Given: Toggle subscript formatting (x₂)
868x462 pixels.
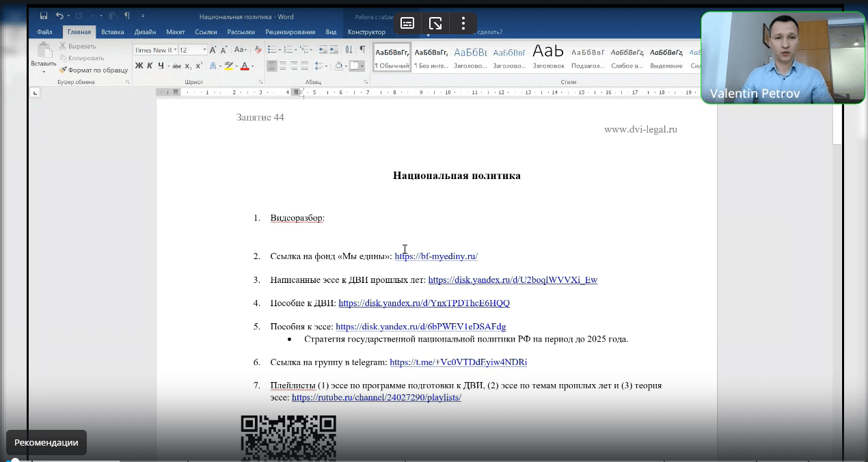Looking at the screenshot, I should point(188,65).
